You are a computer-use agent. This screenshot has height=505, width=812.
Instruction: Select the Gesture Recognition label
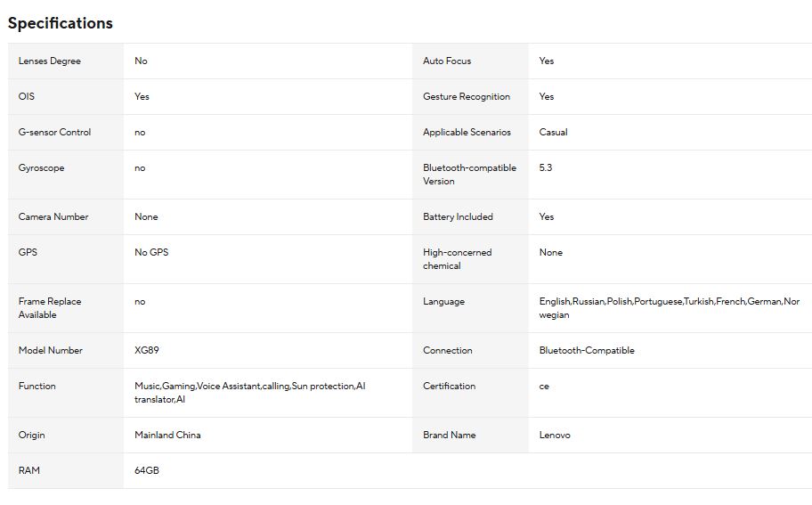[x=467, y=97]
